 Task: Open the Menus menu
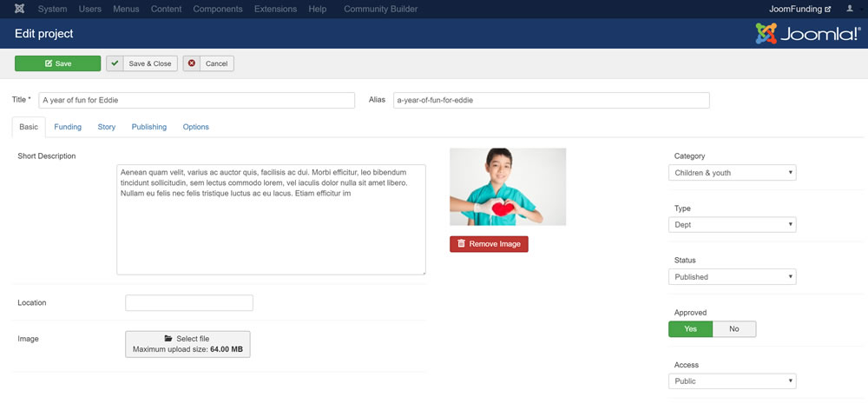pos(126,9)
